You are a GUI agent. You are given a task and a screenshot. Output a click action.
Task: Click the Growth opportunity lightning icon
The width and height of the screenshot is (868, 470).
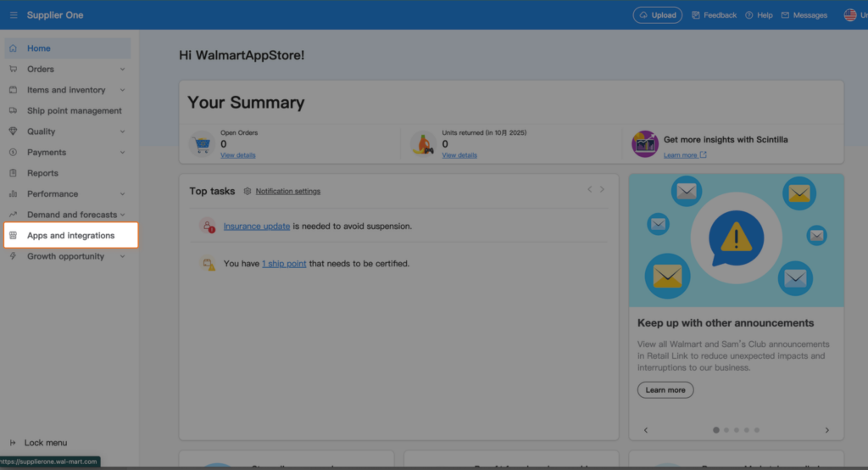[x=14, y=256]
